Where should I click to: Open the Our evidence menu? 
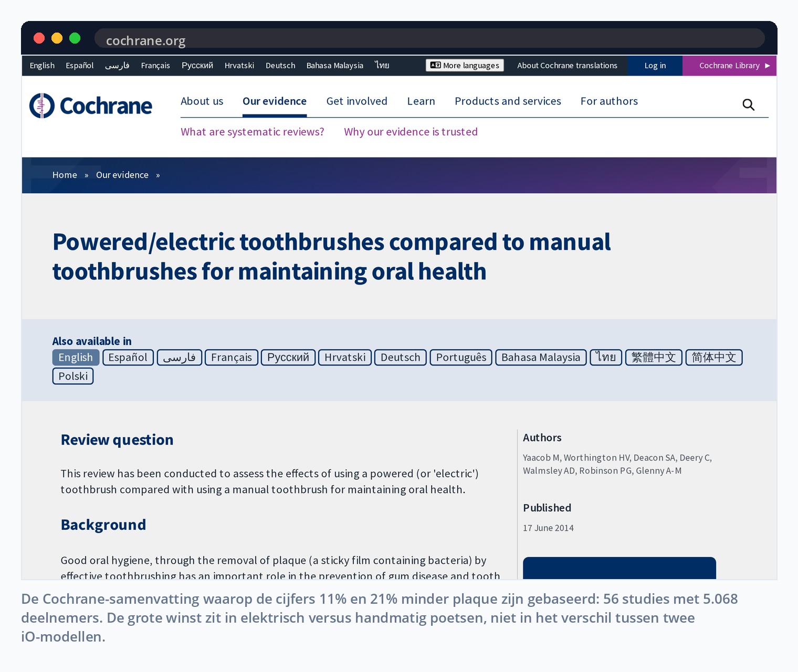[x=275, y=101]
